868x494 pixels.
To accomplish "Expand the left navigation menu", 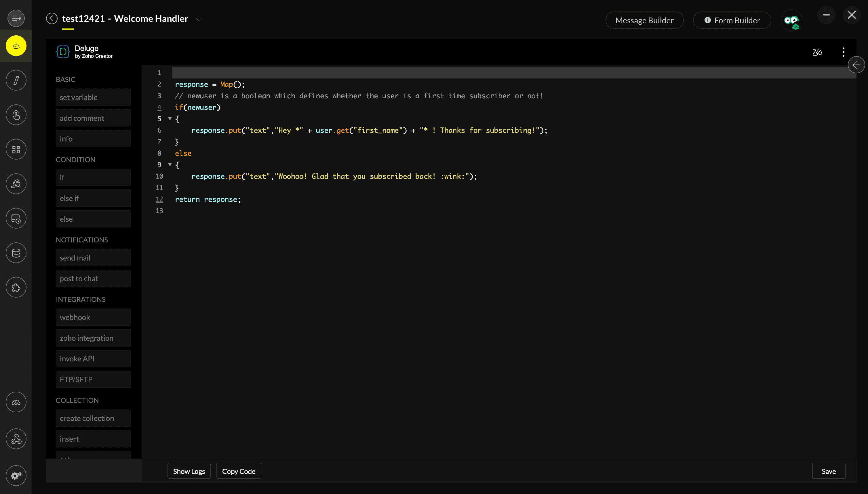I will (16, 18).
